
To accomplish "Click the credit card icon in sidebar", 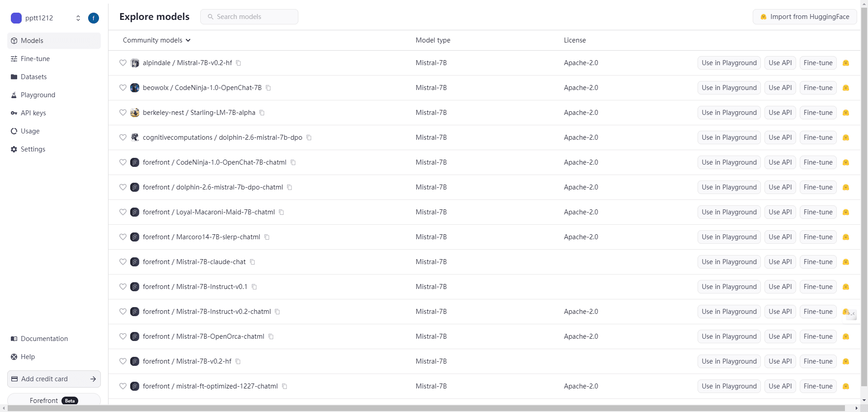I will pos(14,379).
